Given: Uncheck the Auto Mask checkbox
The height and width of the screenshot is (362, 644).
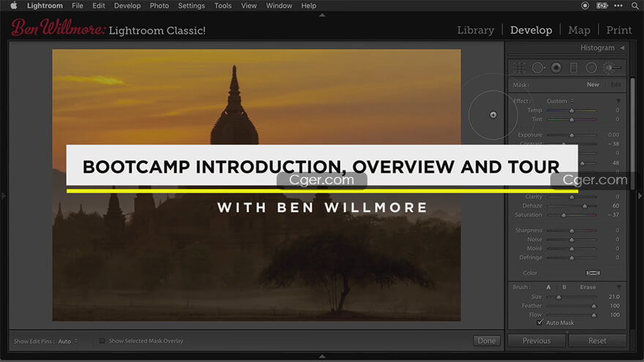Looking at the screenshot, I should 540,323.
